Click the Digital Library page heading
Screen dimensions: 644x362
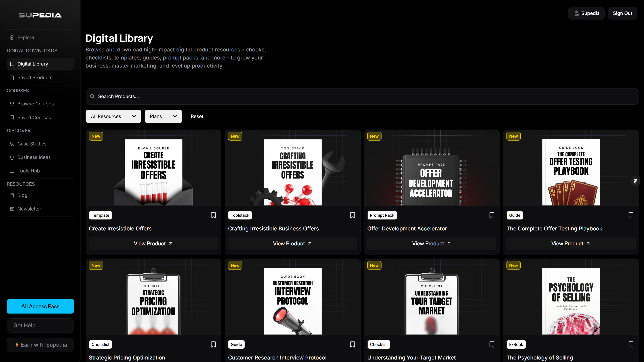(119, 38)
